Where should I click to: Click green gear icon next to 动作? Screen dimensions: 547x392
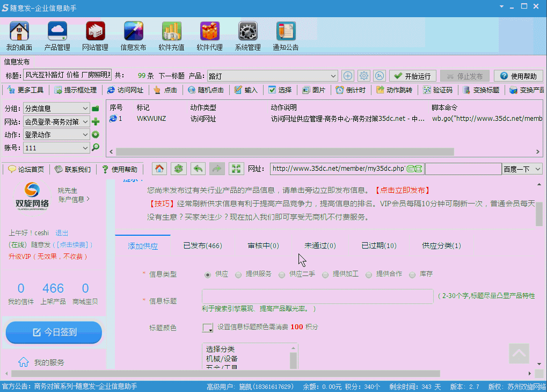tap(95, 134)
